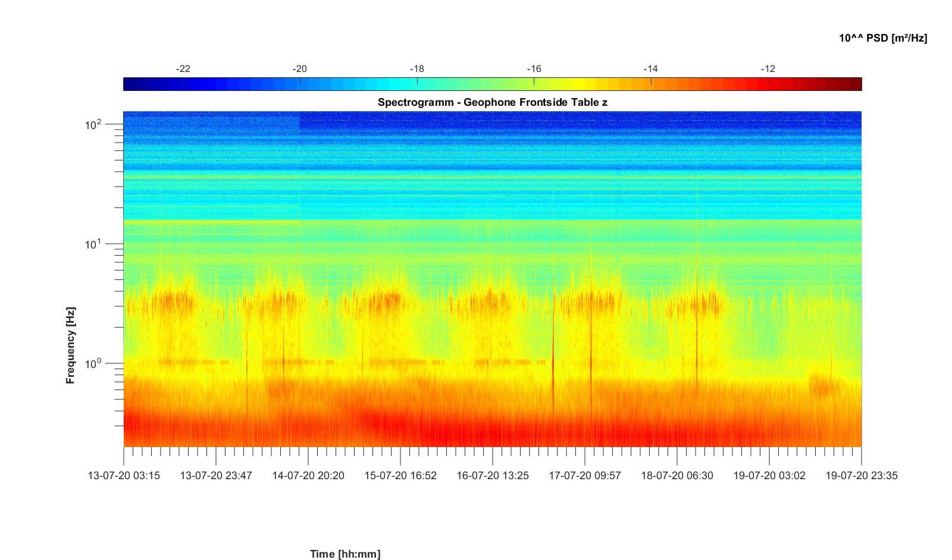Select the 14-07-20 20:20 time label
Screen dimensions: 952x560
tap(308, 476)
